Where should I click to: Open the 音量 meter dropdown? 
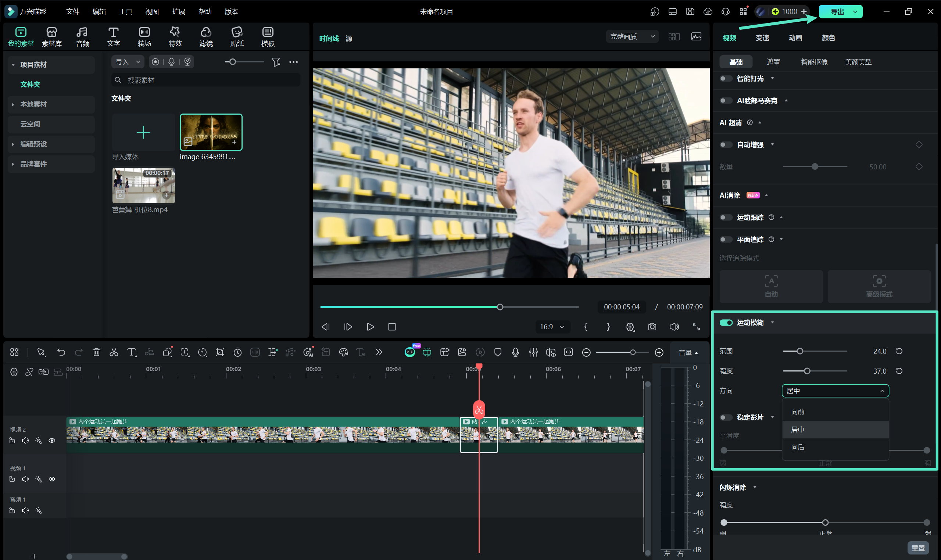click(x=688, y=353)
